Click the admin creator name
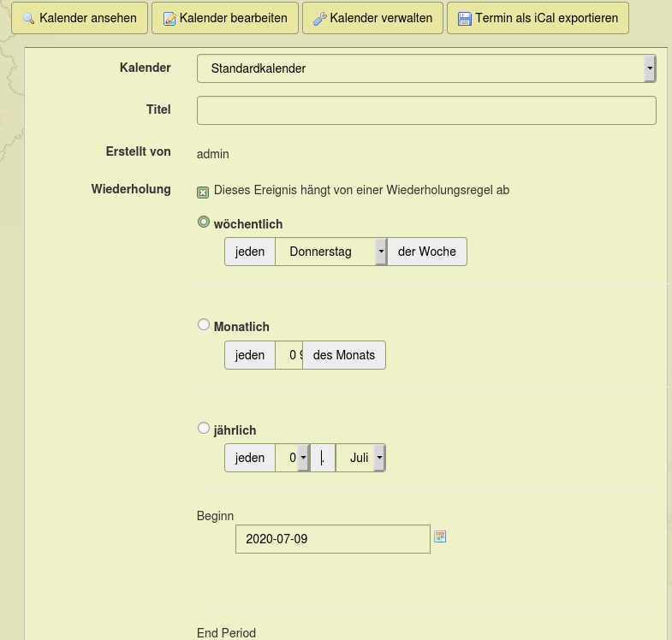Viewport: 672px width, 640px height. (212, 154)
